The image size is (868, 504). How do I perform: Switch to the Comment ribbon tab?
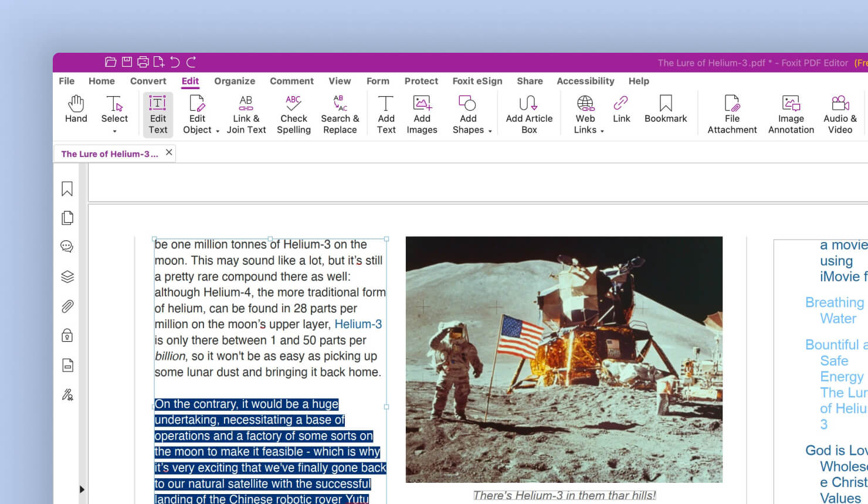tap(291, 81)
